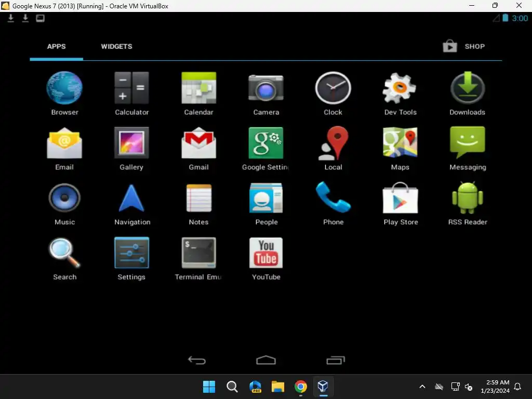Open Windows clock showing 2:59 AM
The height and width of the screenshot is (399, 532).
coord(495,387)
